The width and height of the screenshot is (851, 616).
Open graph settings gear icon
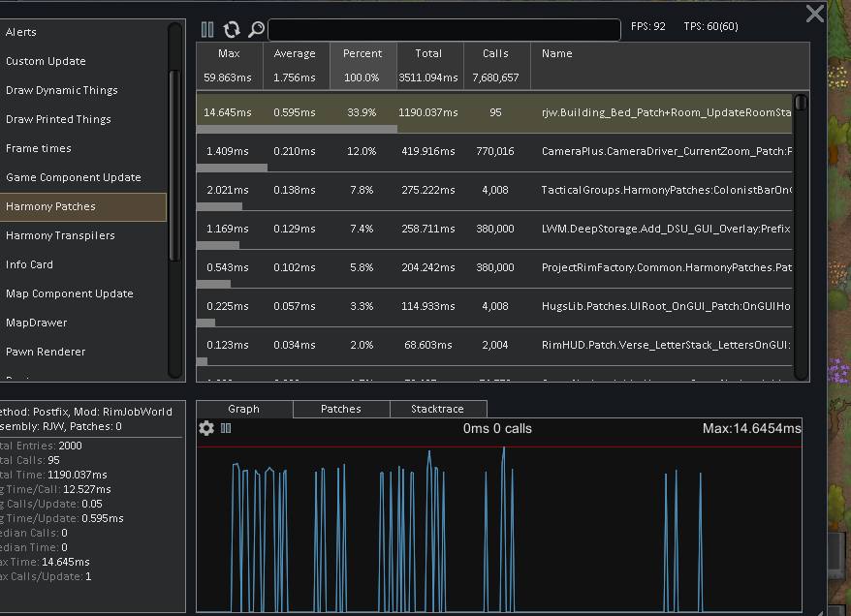point(206,428)
